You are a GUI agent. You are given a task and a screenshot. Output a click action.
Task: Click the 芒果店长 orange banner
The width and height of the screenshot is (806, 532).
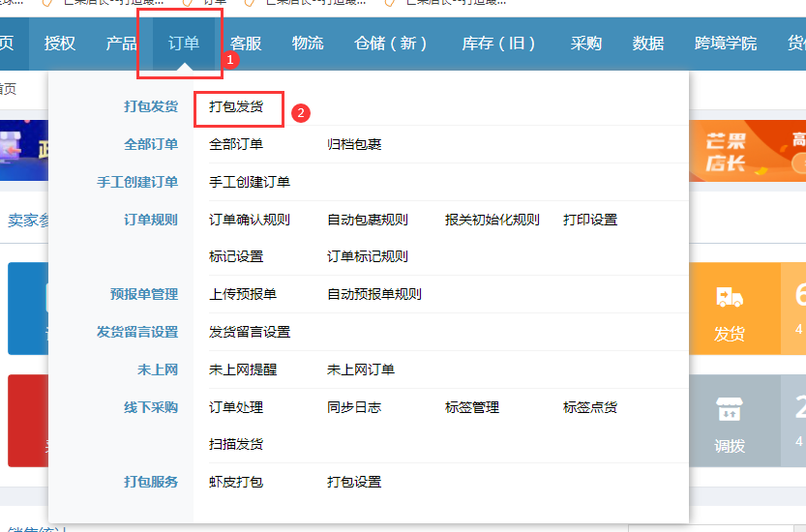[x=747, y=151]
